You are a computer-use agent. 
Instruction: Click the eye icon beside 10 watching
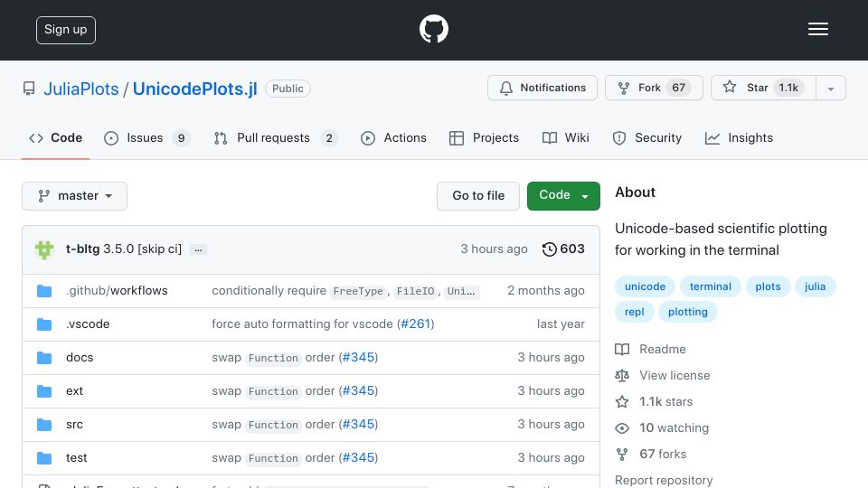click(x=622, y=427)
